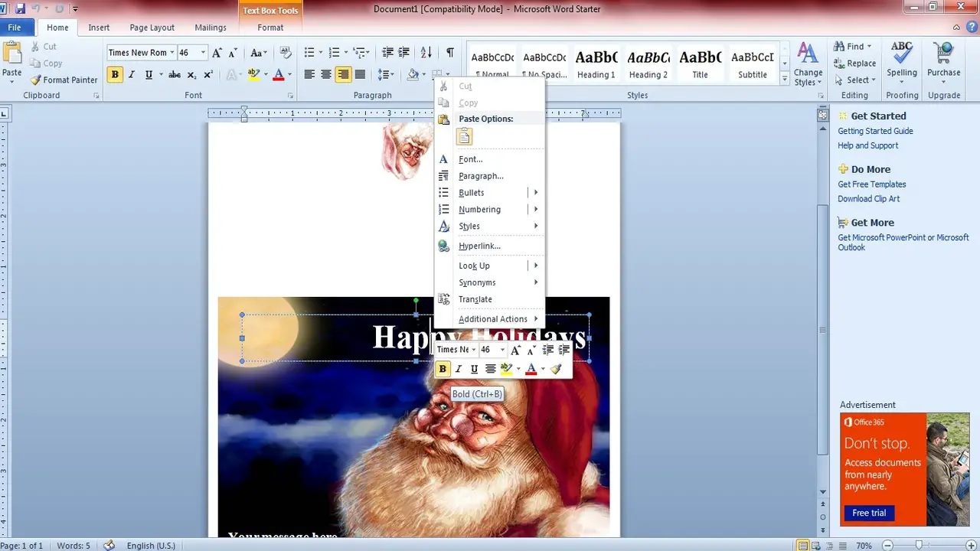Viewport: 980px width, 551px height.
Task: Toggle Superscript formatting in the ribbon
Action: point(207,74)
